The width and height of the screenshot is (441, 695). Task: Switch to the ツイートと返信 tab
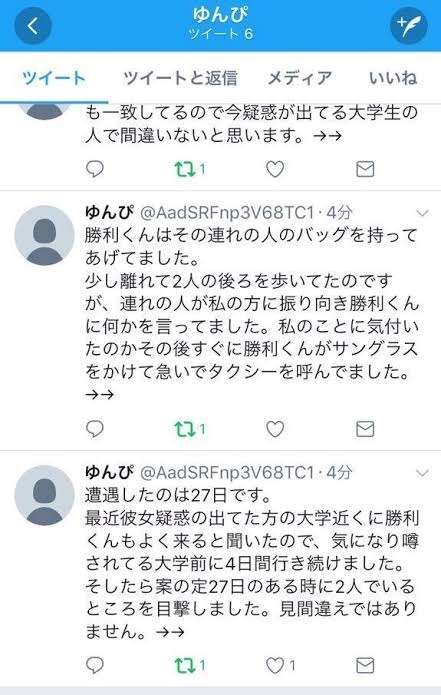[x=180, y=78]
